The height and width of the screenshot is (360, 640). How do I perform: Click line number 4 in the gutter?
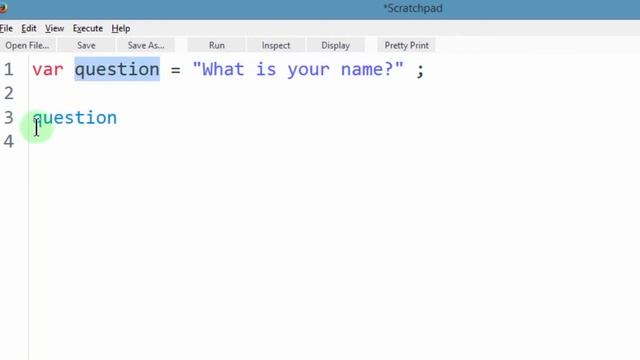(x=9, y=142)
